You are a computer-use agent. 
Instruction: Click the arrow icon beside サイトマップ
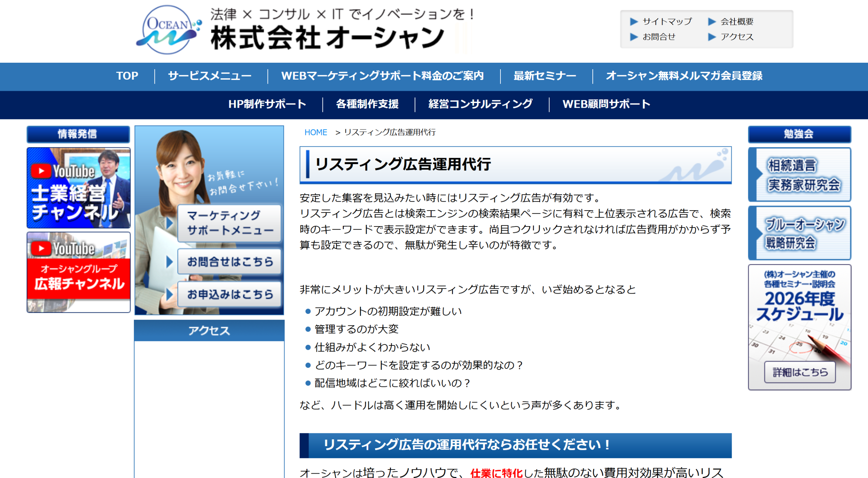pyautogui.click(x=633, y=22)
